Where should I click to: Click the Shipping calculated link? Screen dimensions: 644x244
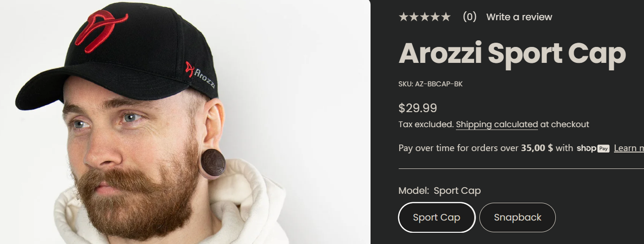[497, 124]
